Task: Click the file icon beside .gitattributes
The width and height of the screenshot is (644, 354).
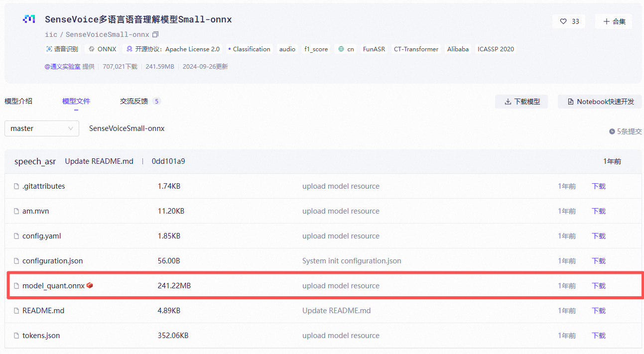Action: [16, 186]
